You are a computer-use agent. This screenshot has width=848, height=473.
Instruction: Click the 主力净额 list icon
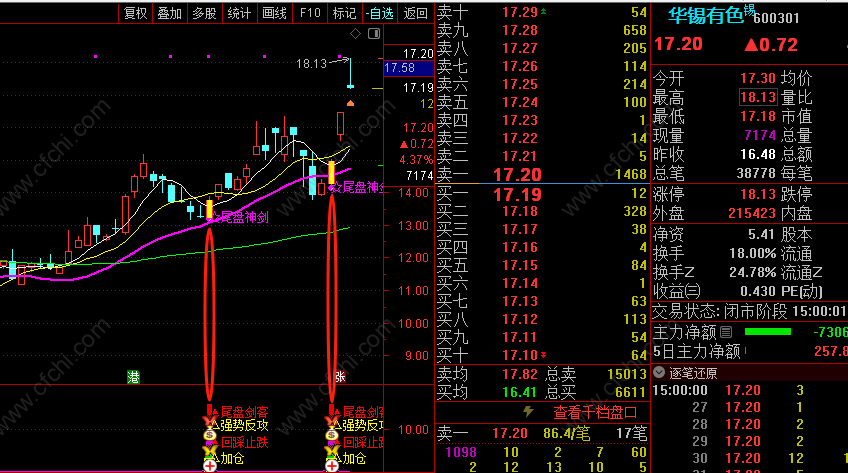tap(726, 332)
